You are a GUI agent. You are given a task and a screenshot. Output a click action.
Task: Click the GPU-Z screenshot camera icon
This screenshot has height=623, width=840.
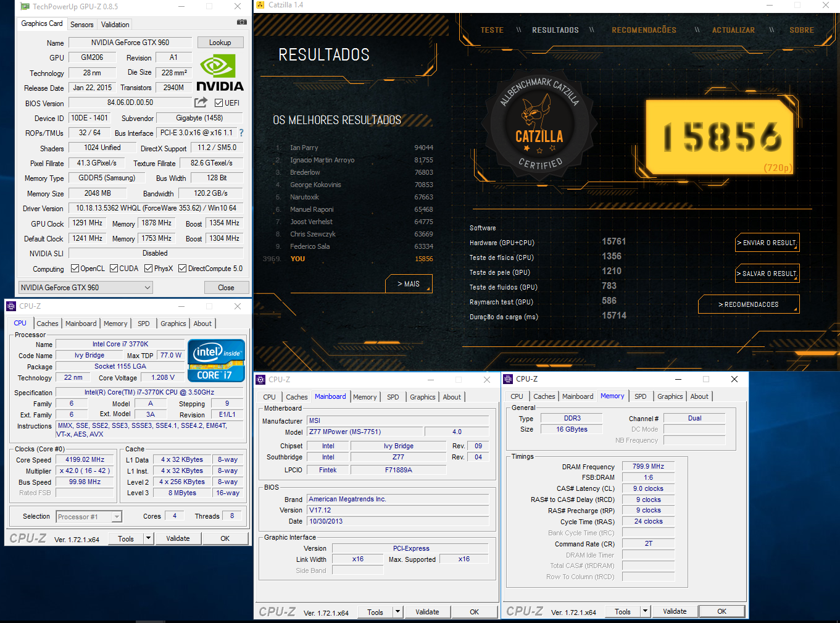click(242, 22)
